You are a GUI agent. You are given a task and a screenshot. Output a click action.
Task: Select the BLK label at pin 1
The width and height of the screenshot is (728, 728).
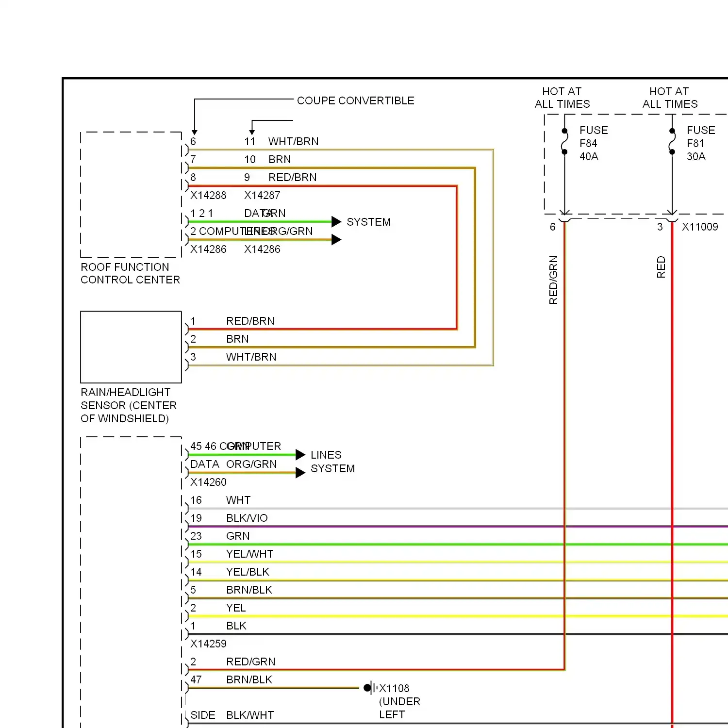point(236,626)
